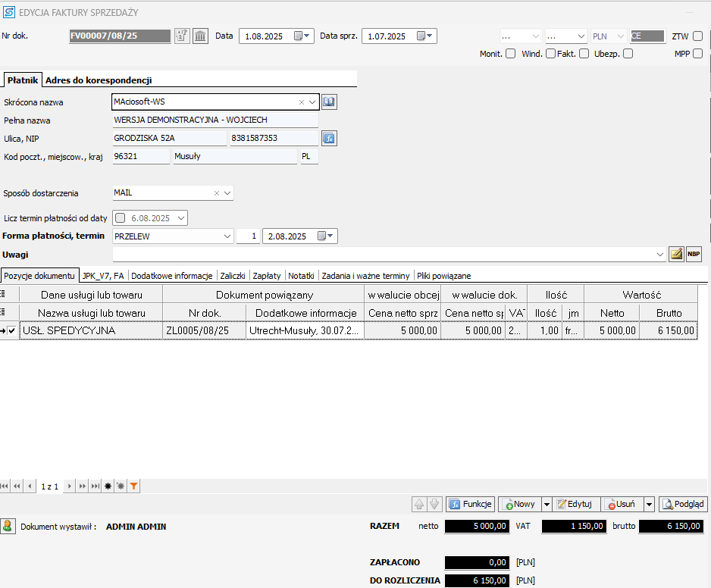Viewport: 711px width, 588px height.
Task: Open the Uwagi notes editor icon
Action: [676, 255]
